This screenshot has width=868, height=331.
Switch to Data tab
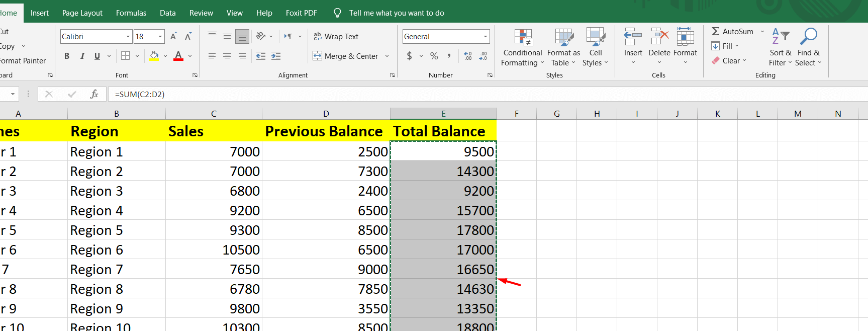coord(168,13)
